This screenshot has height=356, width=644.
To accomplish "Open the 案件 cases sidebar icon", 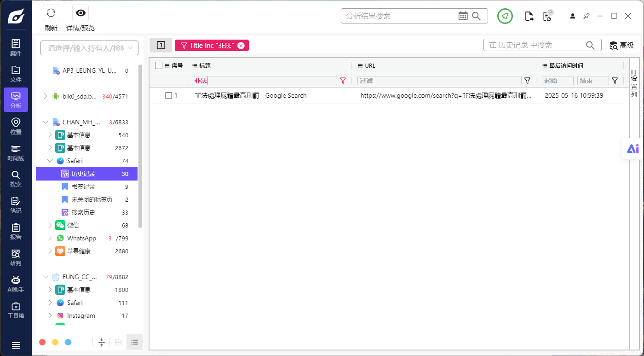I will (x=16, y=47).
